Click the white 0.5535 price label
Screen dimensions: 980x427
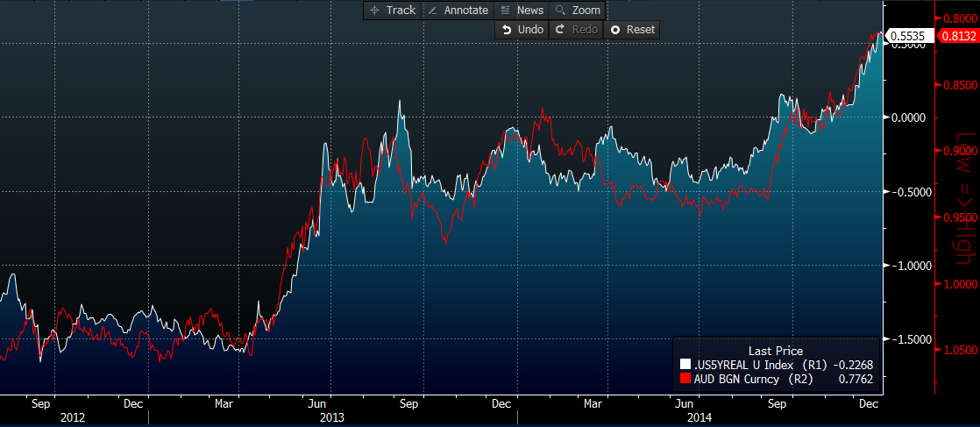909,36
